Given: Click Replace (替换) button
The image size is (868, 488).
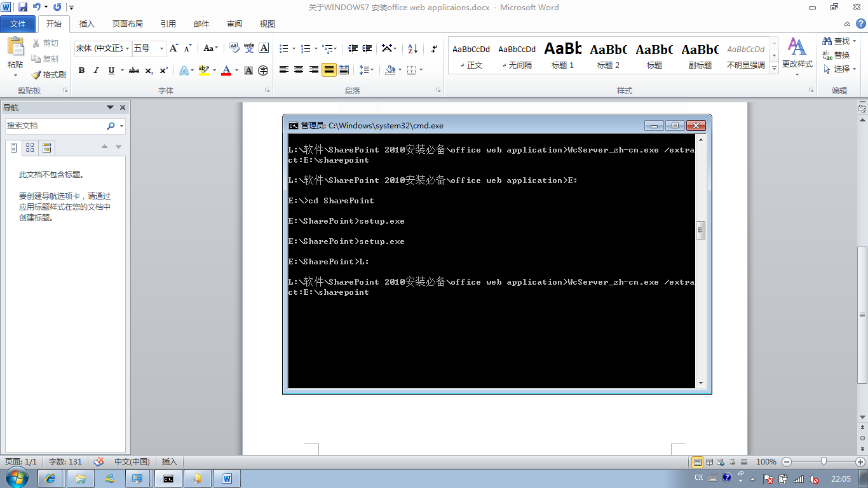Looking at the screenshot, I should point(836,55).
